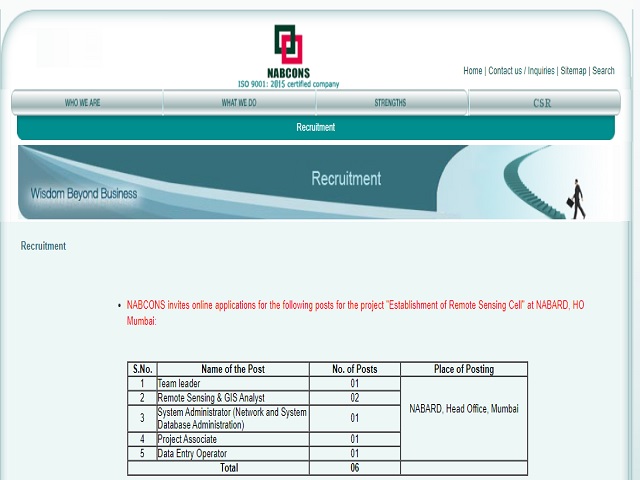Image resolution: width=640 pixels, height=480 pixels.
Task: Open the Search link
Action: pyautogui.click(x=603, y=71)
